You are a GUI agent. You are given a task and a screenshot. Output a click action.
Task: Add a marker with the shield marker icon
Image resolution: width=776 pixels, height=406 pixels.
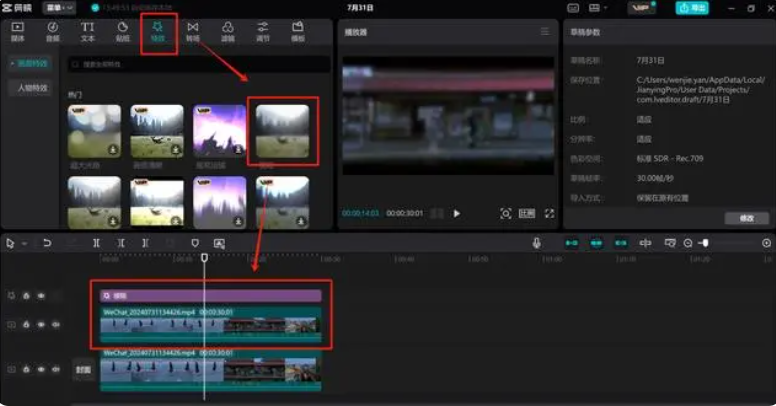[x=194, y=243]
